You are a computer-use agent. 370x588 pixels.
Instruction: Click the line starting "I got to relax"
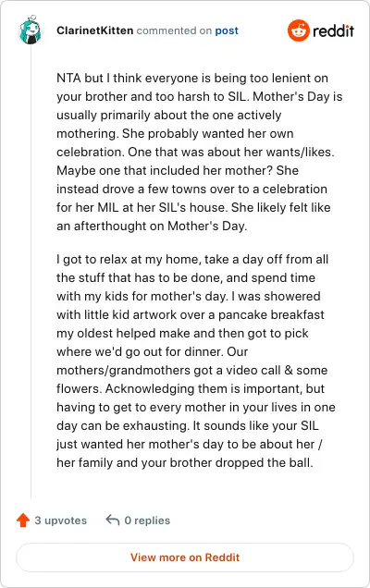pos(192,259)
